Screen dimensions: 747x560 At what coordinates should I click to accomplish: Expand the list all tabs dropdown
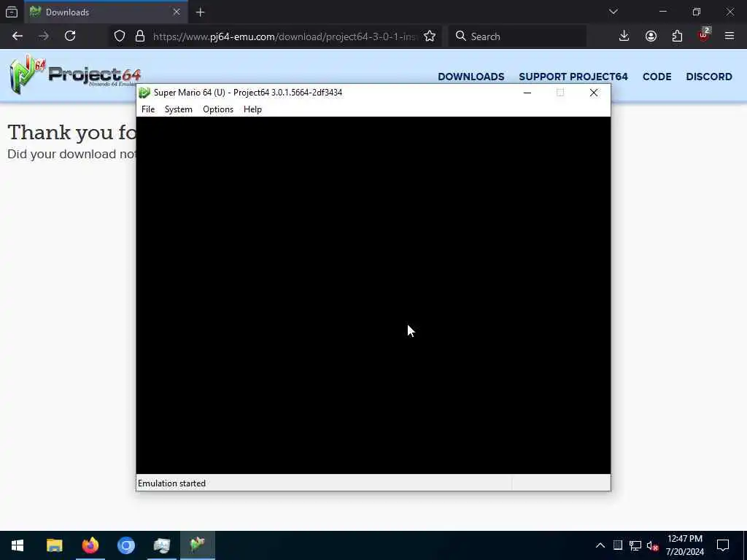[613, 12]
